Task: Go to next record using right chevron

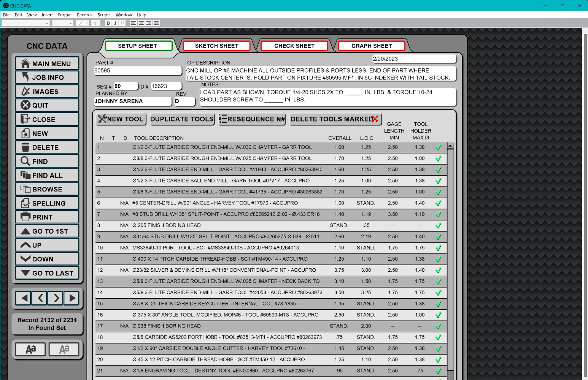Action: pyautogui.click(x=56, y=298)
